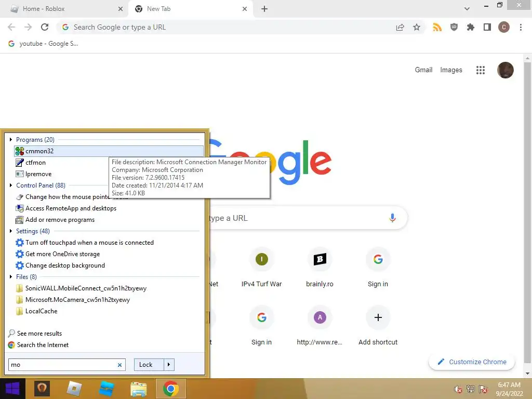
Task: Collapse Control Panel (88) group
Action: [11, 185]
